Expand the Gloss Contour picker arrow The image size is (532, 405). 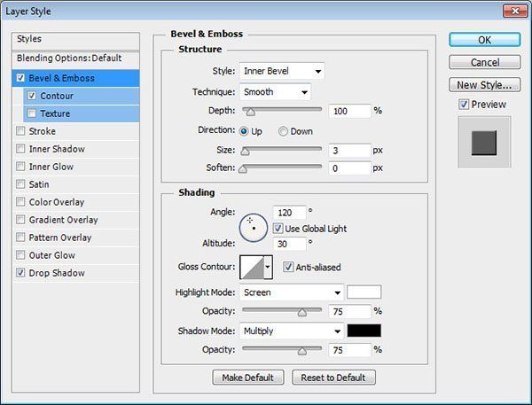click(268, 267)
